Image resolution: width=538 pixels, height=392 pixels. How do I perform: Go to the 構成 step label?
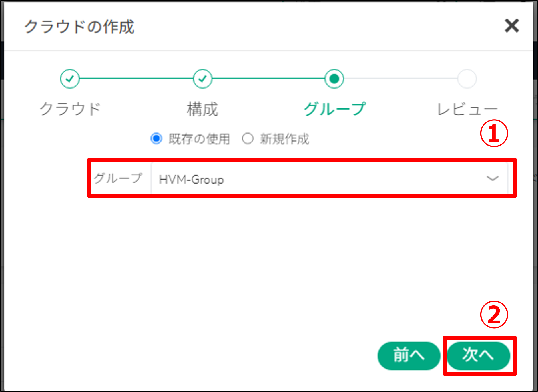(202, 109)
